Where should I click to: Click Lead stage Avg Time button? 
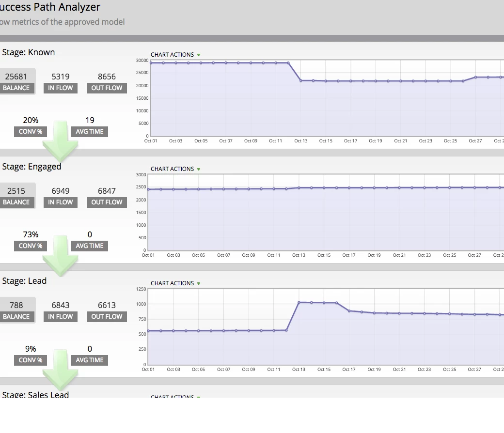90,360
